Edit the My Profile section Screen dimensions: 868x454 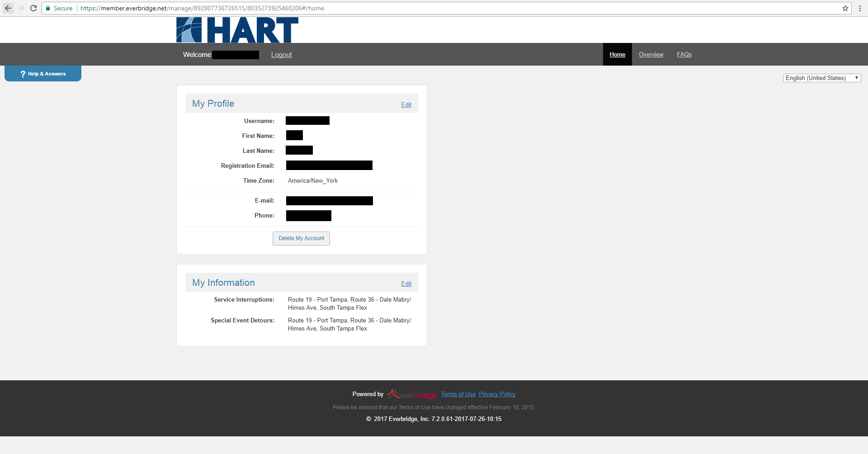[x=406, y=104]
